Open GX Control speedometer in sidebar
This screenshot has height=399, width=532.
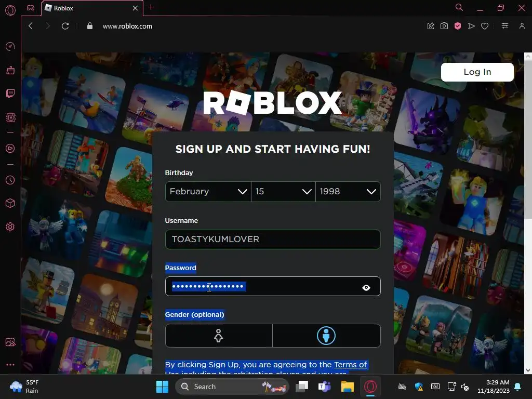coord(10,46)
